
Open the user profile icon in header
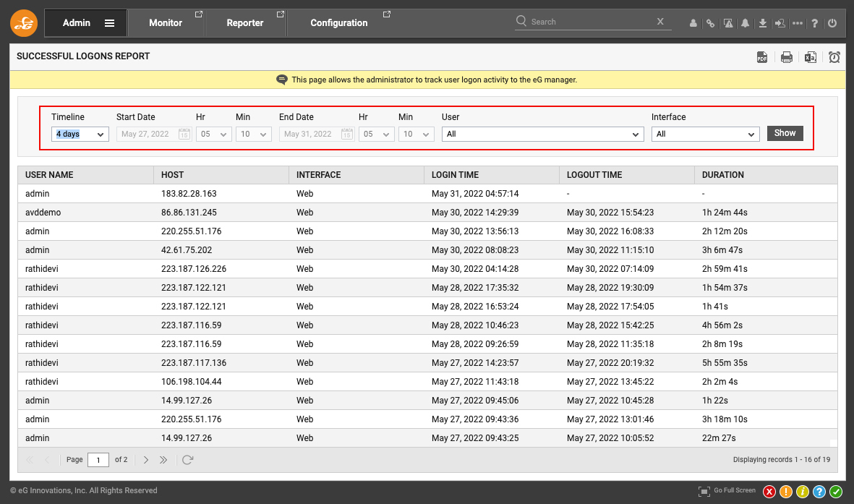(693, 23)
